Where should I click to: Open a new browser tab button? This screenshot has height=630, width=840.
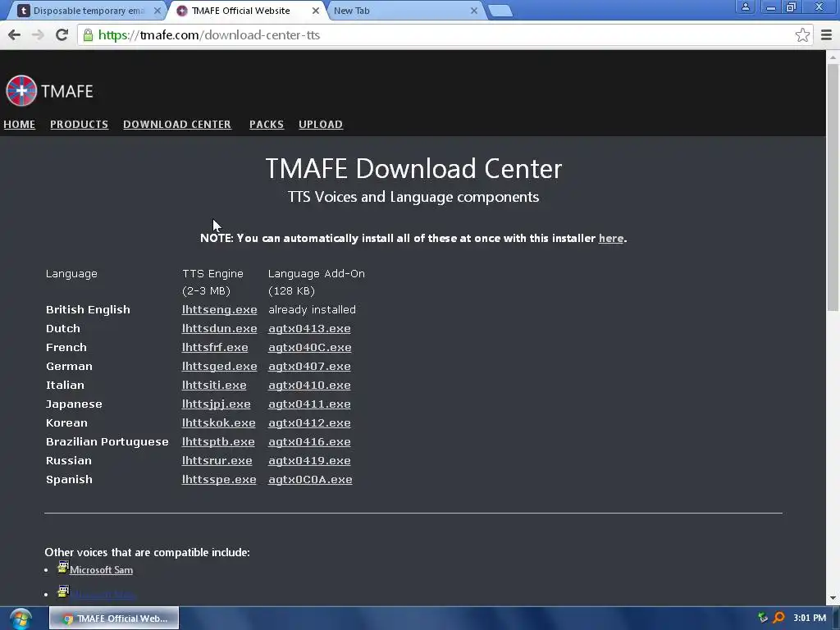(x=500, y=11)
